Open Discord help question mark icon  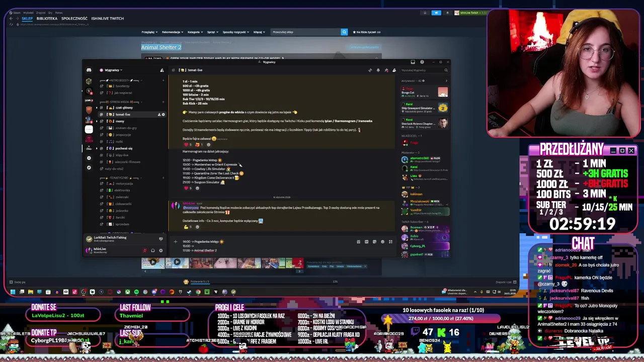click(x=422, y=62)
